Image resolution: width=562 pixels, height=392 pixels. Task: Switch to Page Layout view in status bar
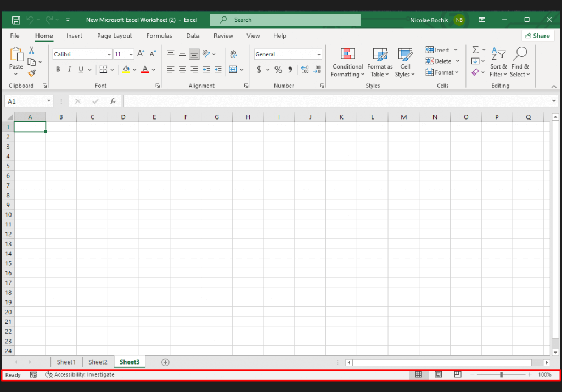click(x=439, y=374)
